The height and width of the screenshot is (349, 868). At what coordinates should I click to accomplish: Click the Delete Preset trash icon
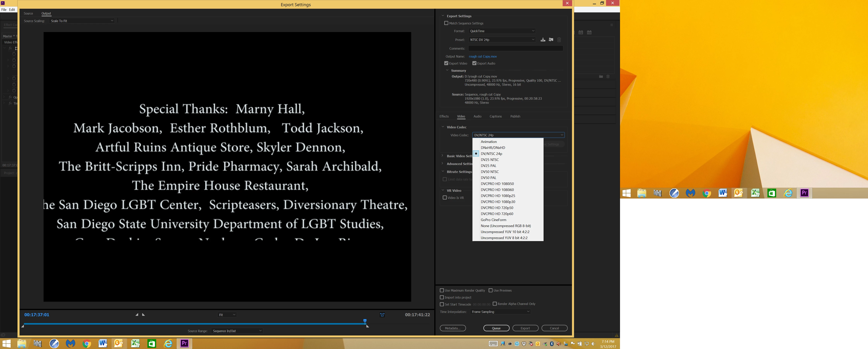click(559, 40)
